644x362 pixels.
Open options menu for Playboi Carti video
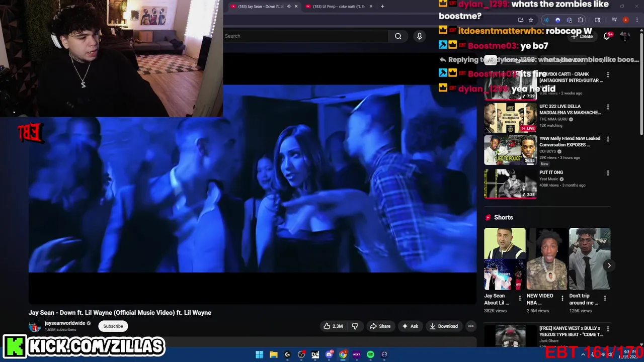tap(608, 75)
